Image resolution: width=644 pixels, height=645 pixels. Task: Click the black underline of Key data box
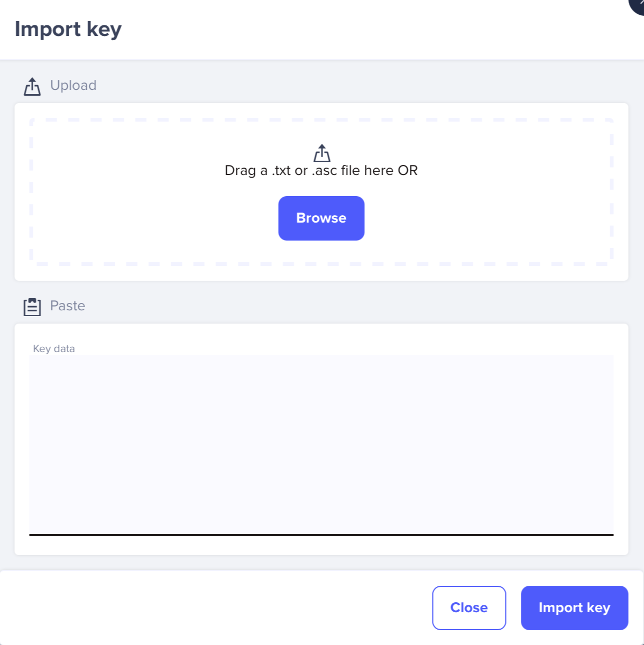(321, 535)
